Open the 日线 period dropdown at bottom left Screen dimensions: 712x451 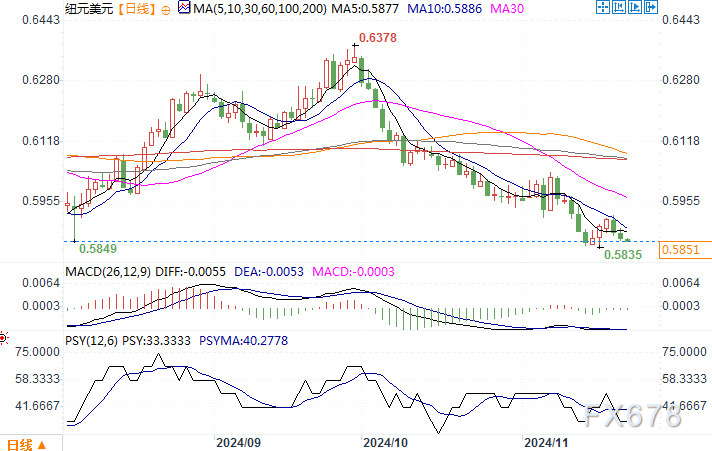pyautogui.click(x=20, y=444)
